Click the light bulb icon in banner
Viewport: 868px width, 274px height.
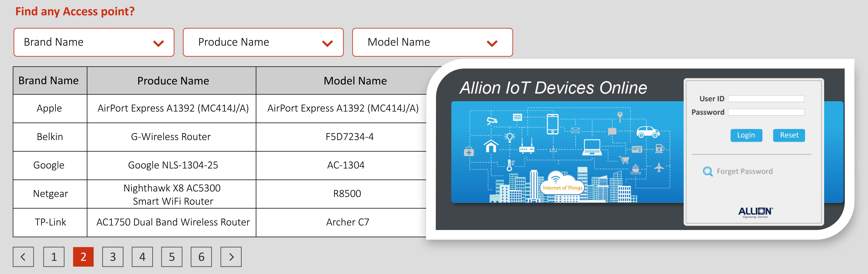pyautogui.click(x=510, y=137)
